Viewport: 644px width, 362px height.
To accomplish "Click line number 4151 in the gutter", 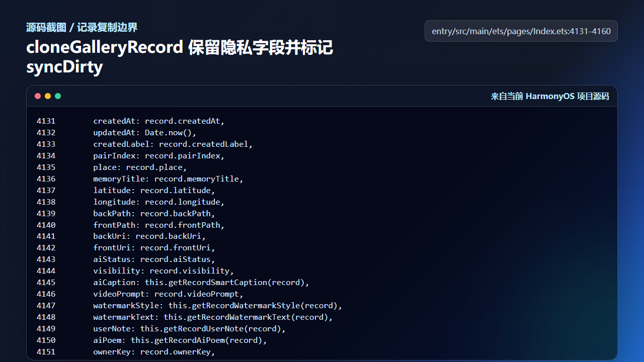I will [x=46, y=352].
